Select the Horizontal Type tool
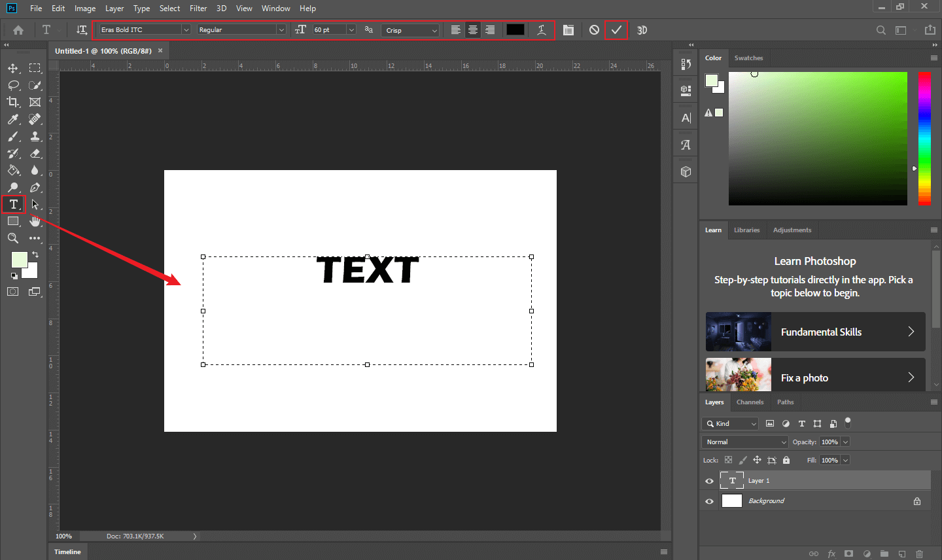 (12, 204)
